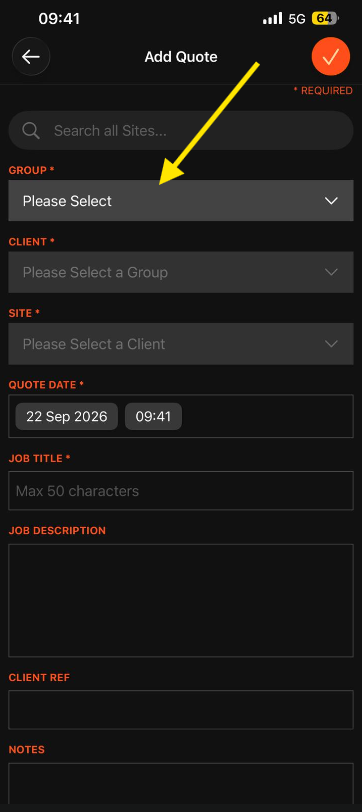Tap the battery level indicator
This screenshot has width=362, height=812.
pyautogui.click(x=325, y=19)
